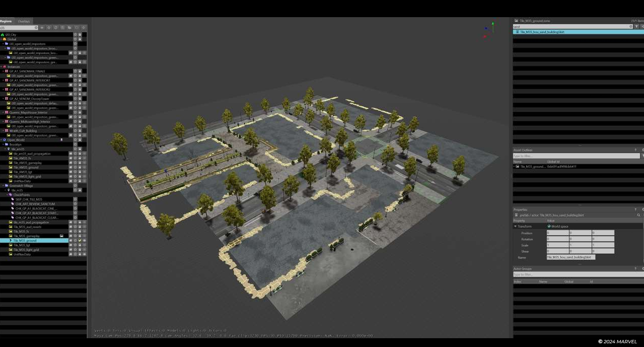The height and width of the screenshot is (347, 644).
Task: Click the refresh icon in Regions toolbar
Action: click(56, 28)
